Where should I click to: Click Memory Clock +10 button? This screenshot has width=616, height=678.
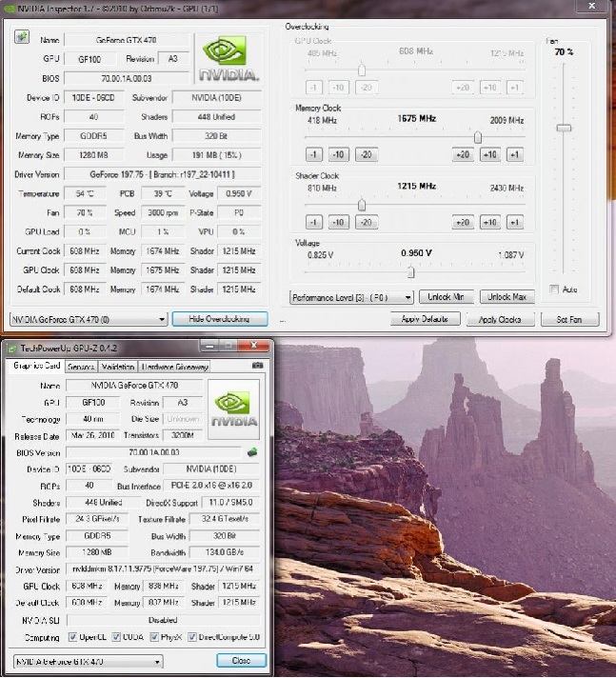(489, 154)
